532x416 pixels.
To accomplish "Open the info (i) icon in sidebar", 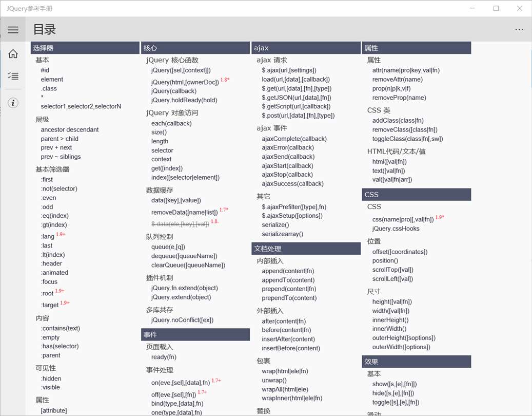I will [13, 103].
